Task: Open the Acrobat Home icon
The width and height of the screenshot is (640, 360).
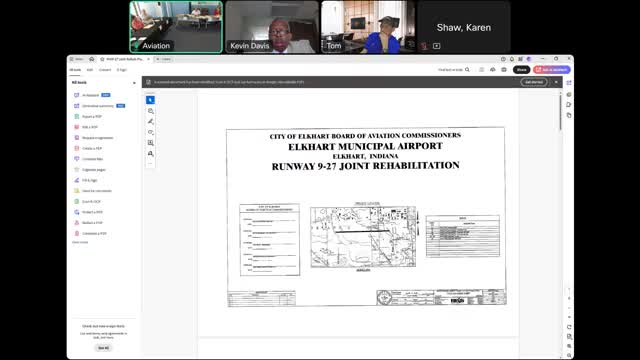Action: point(91,59)
